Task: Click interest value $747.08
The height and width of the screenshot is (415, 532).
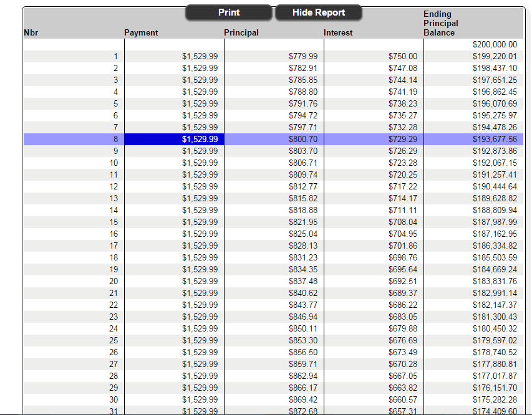Action: tap(403, 68)
